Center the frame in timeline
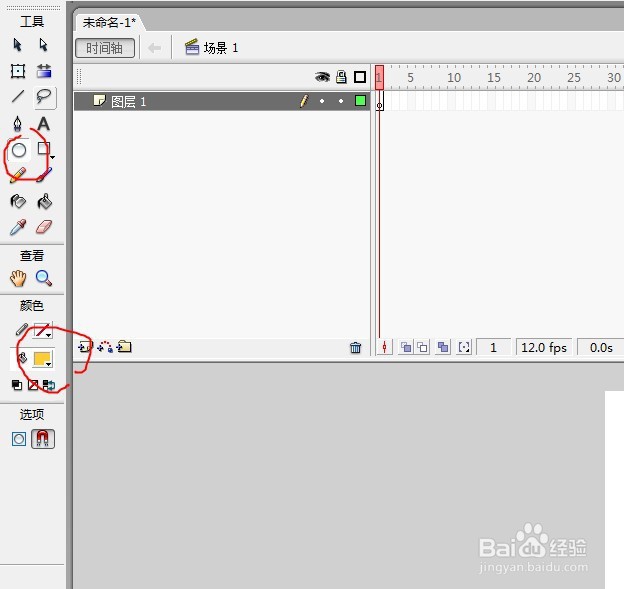Viewport: 624px width, 589px height. click(384, 347)
